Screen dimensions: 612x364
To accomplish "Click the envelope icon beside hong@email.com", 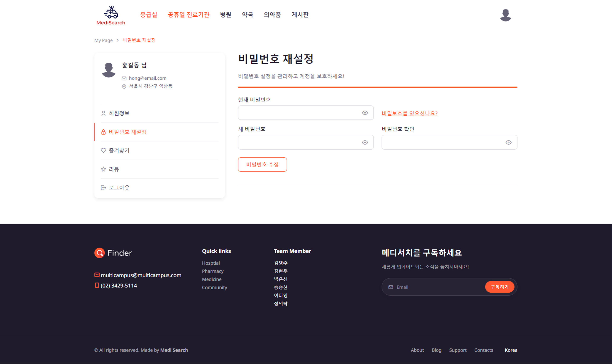I will 124,78.
